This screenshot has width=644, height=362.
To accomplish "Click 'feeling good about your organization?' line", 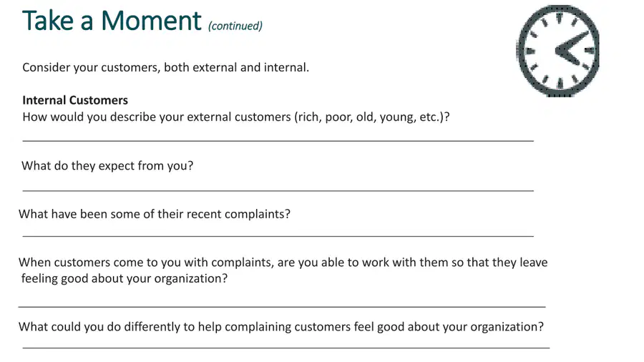I will click(x=125, y=279).
